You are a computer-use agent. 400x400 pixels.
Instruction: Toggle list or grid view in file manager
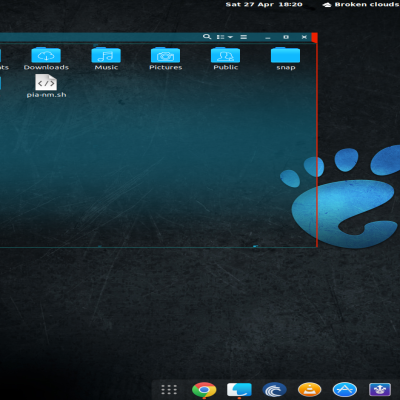(x=220, y=37)
